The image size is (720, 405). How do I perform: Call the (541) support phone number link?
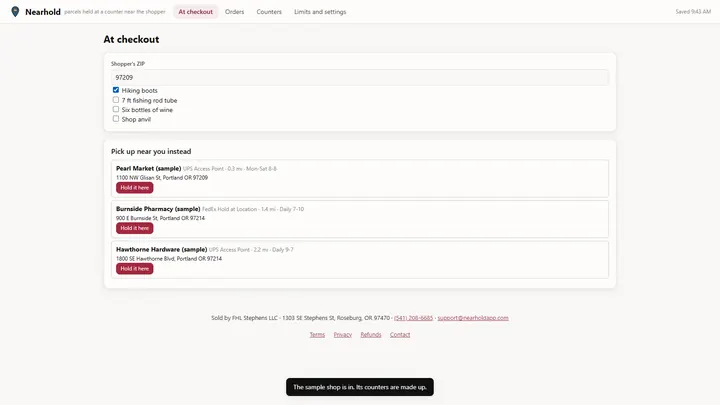(413, 318)
